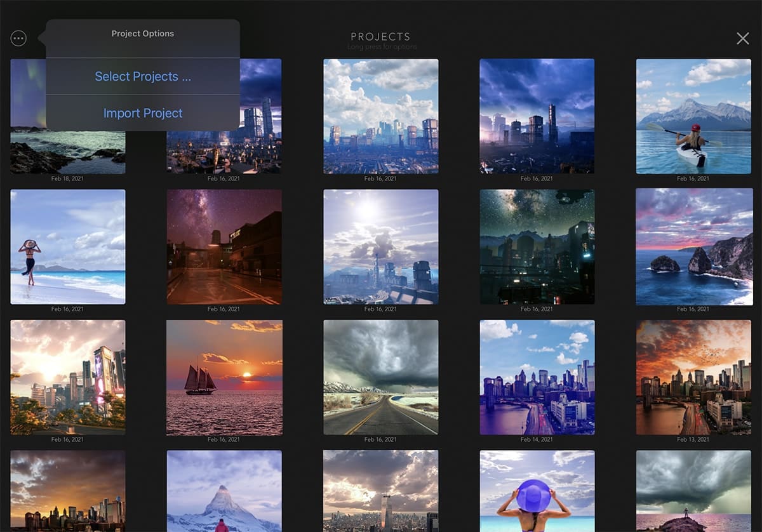The image size is (762, 532).
Task: Click the three-dots project options icon
Action: tap(18, 38)
